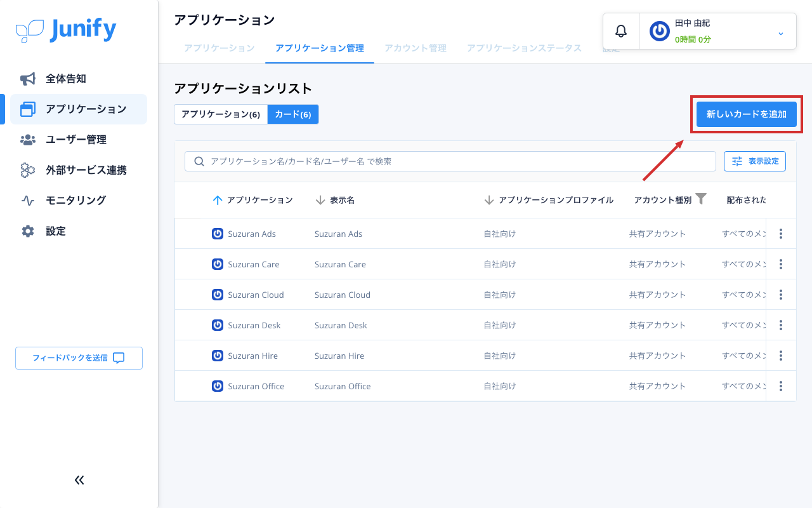Click 共有アカウント in Suzuran Hire row
This screenshot has width=812, height=508.
click(x=658, y=356)
